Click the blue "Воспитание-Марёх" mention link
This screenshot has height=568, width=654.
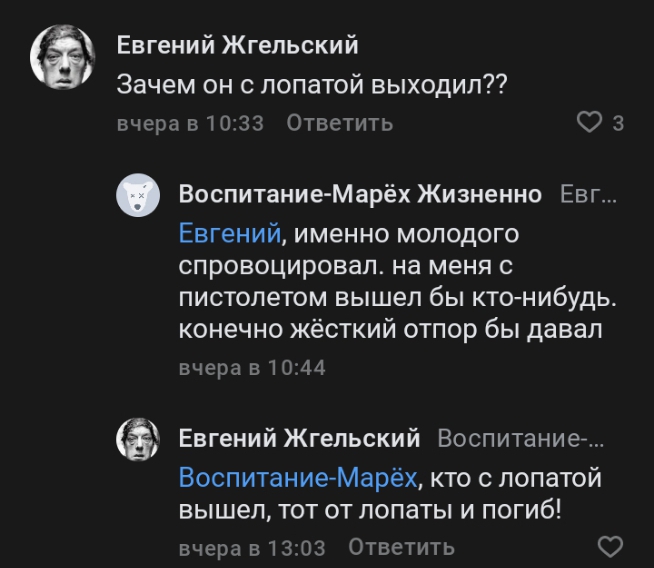(297, 478)
